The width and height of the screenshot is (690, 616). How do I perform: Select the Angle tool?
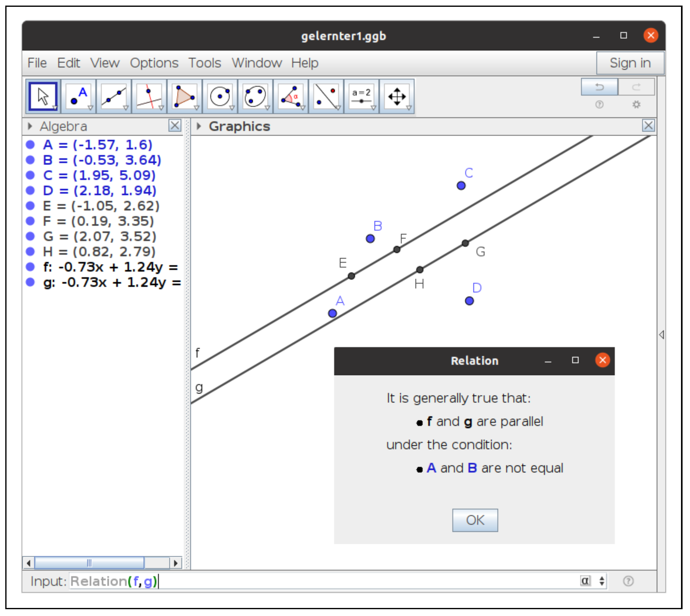pos(290,96)
